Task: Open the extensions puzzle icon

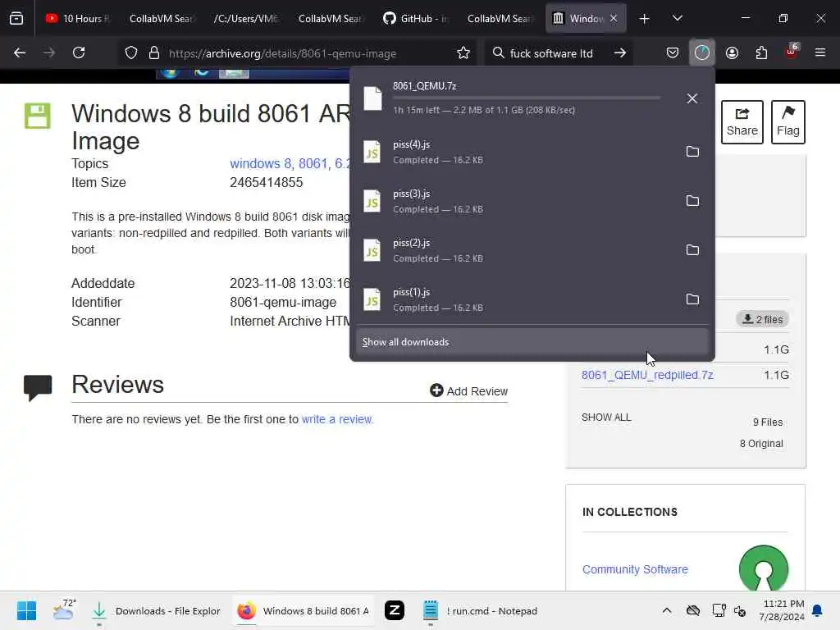Action: (761, 53)
